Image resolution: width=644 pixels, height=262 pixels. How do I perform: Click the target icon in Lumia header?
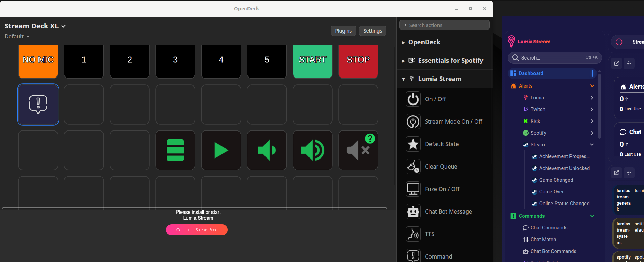pyautogui.click(x=619, y=42)
